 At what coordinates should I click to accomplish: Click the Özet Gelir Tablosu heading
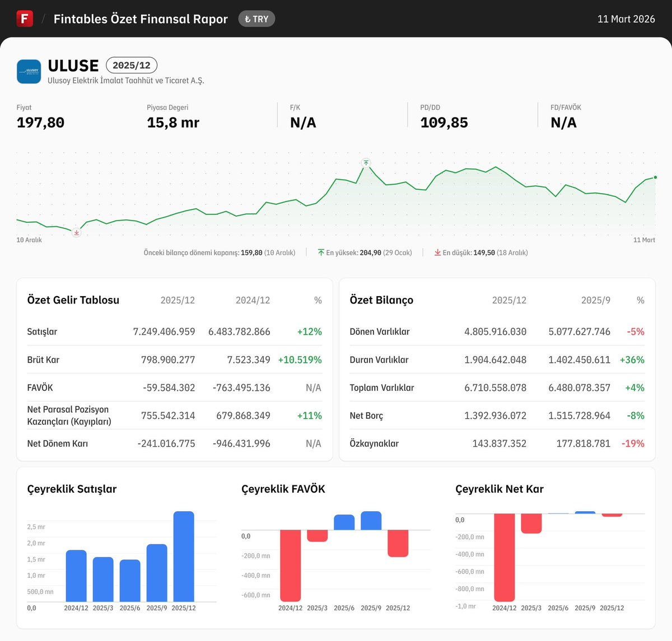click(x=73, y=300)
